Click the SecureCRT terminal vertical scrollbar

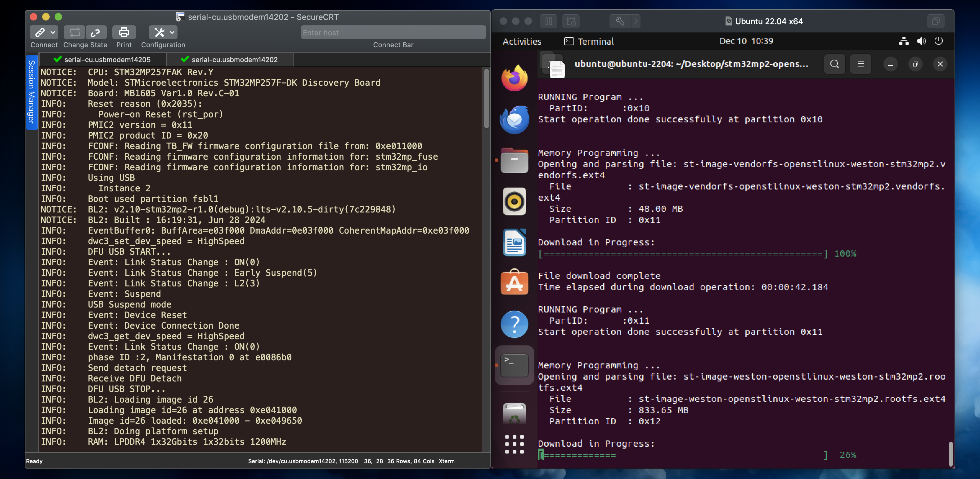tap(486, 99)
